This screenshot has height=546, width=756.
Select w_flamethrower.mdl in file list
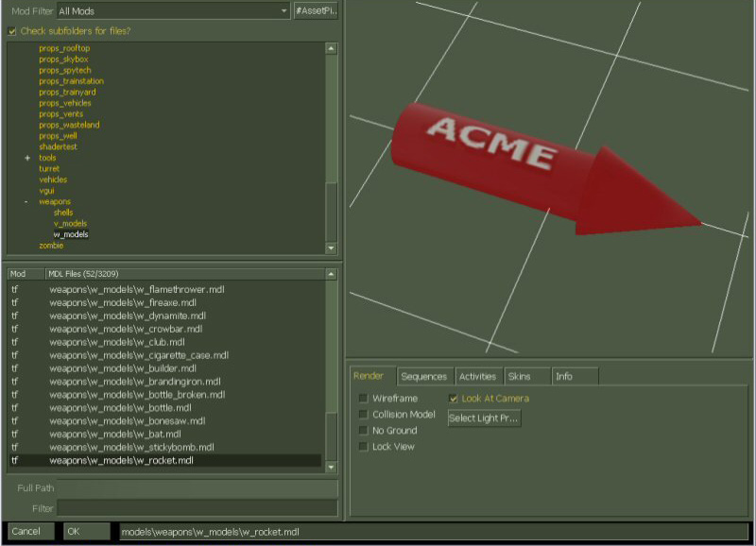pos(165,290)
